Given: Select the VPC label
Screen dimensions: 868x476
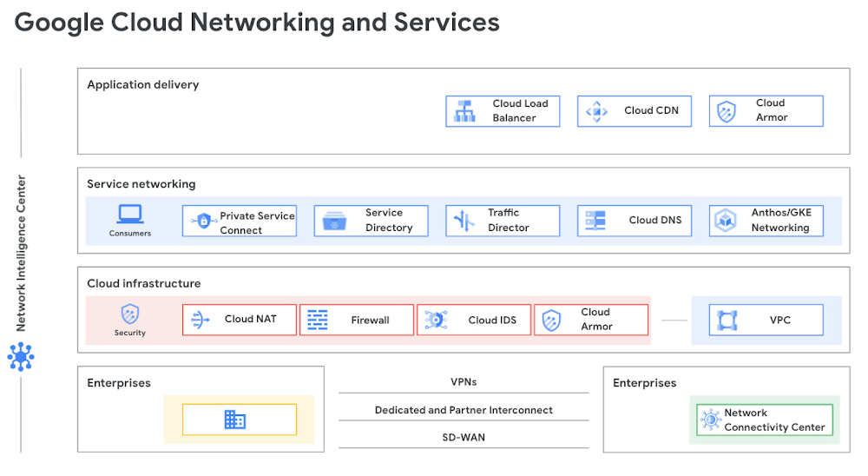Looking at the screenshot, I should [779, 320].
